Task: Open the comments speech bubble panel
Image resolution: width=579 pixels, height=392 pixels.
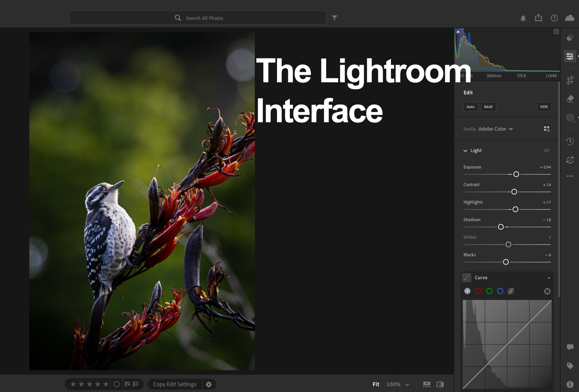Action: click(x=570, y=347)
